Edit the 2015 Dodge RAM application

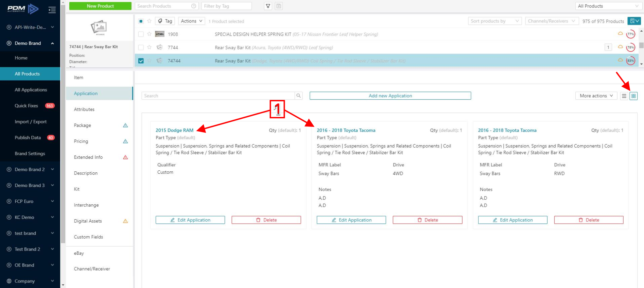(x=190, y=220)
